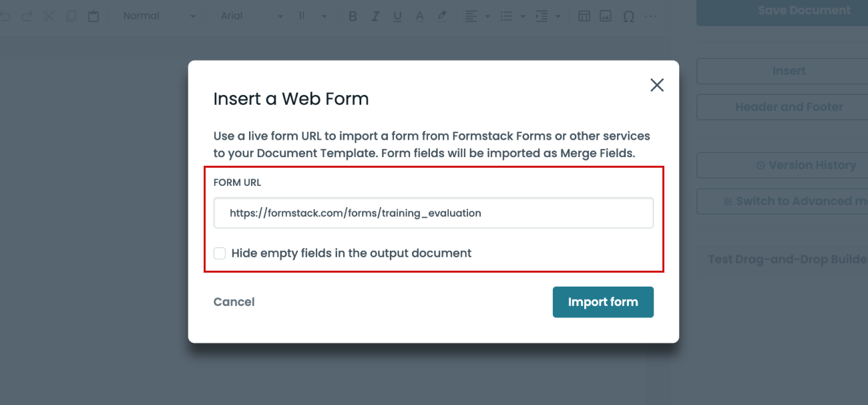Click the insert table icon
This screenshot has height=405, width=868.
[x=584, y=17]
